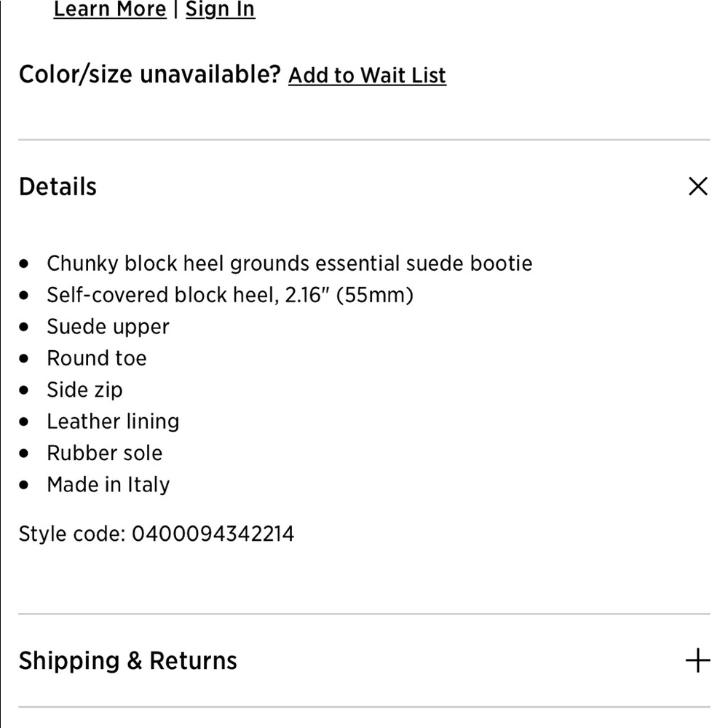
Task: Click the 'Rubber sole' detail
Action: coord(104,453)
